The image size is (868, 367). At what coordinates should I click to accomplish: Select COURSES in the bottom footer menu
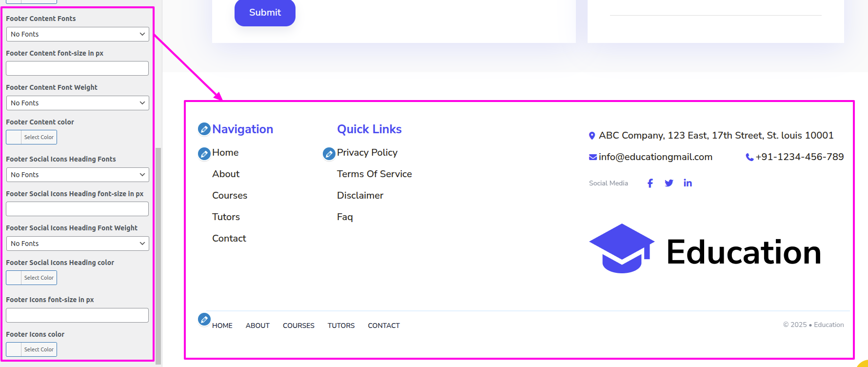pyautogui.click(x=298, y=326)
